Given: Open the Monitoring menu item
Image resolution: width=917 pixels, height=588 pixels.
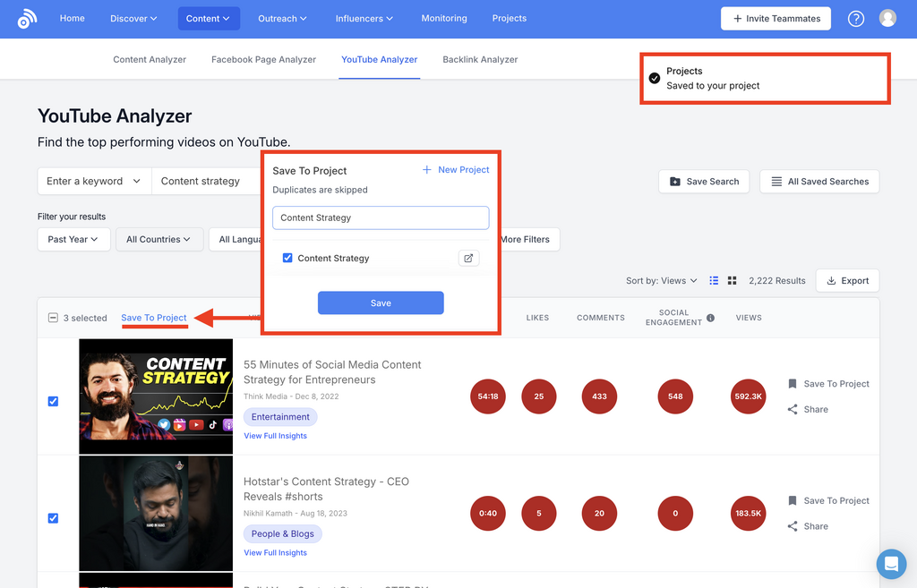Looking at the screenshot, I should 444,18.
